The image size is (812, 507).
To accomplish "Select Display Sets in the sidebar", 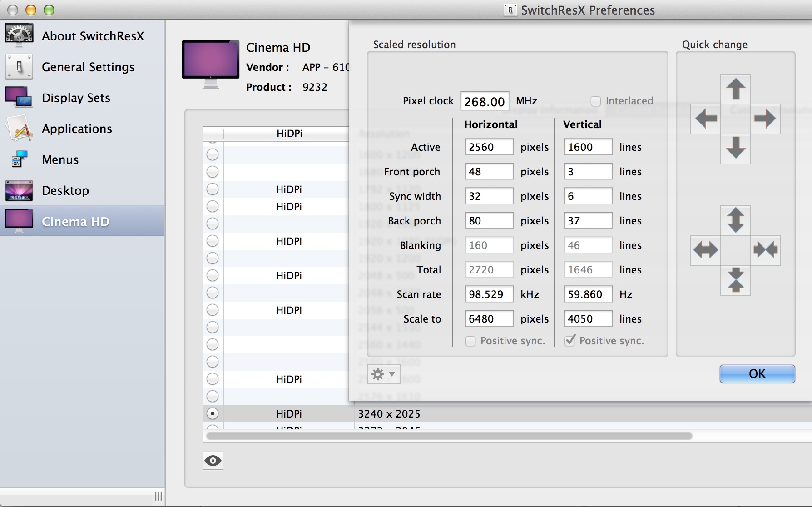I will tap(82, 98).
